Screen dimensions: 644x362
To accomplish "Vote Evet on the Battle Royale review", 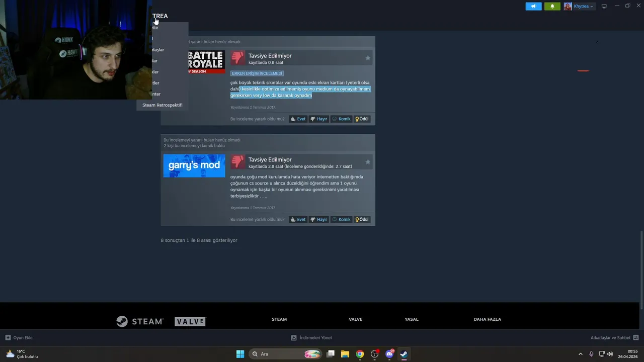I will [x=298, y=119].
